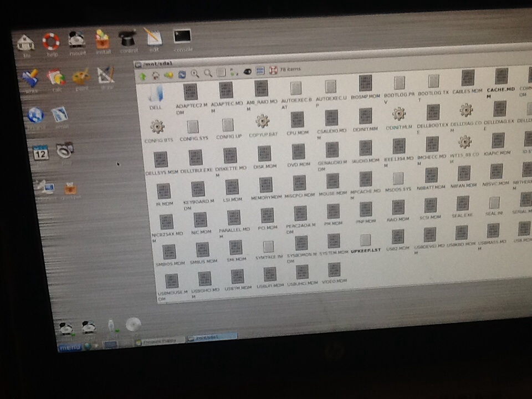Open the optical disc drive desktop icon
The height and width of the screenshot is (399, 532).
click(132, 325)
